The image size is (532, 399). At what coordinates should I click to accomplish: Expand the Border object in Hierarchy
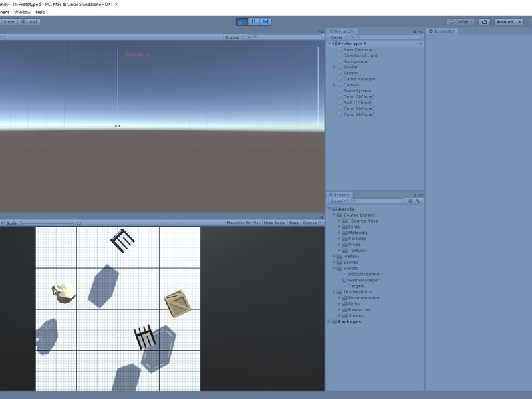tap(334, 67)
